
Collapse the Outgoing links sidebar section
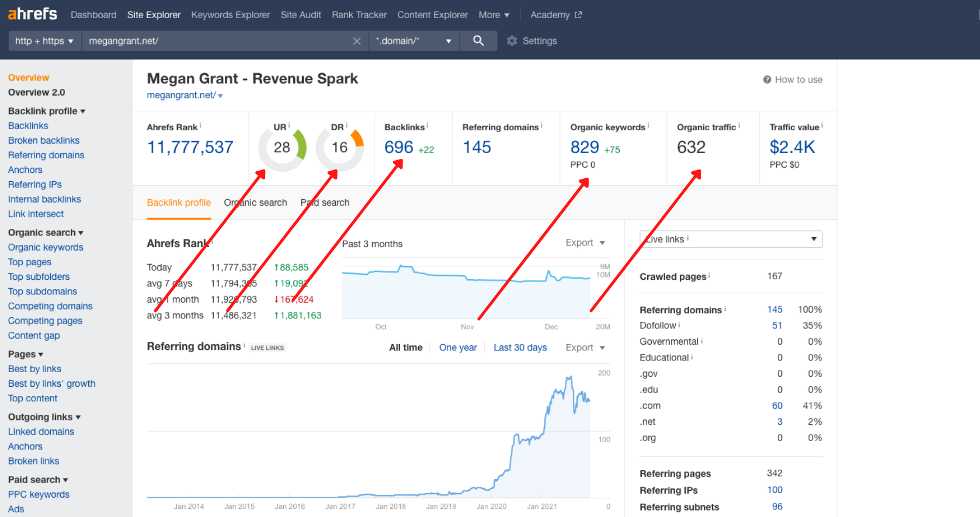44,417
